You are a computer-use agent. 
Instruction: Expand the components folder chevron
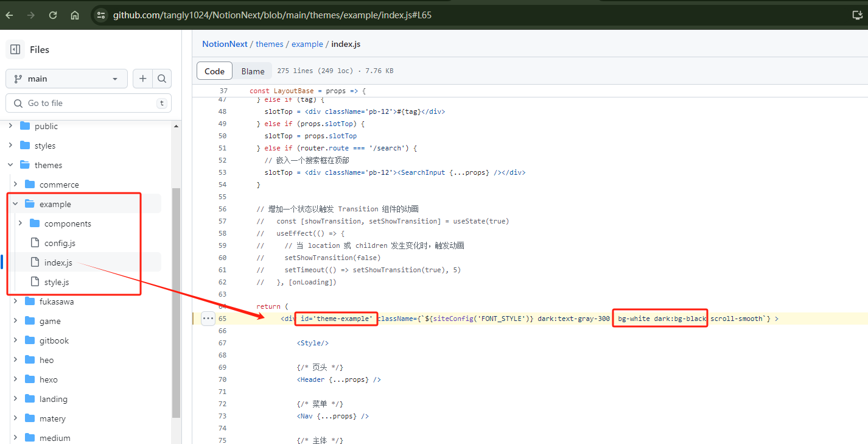(x=20, y=224)
